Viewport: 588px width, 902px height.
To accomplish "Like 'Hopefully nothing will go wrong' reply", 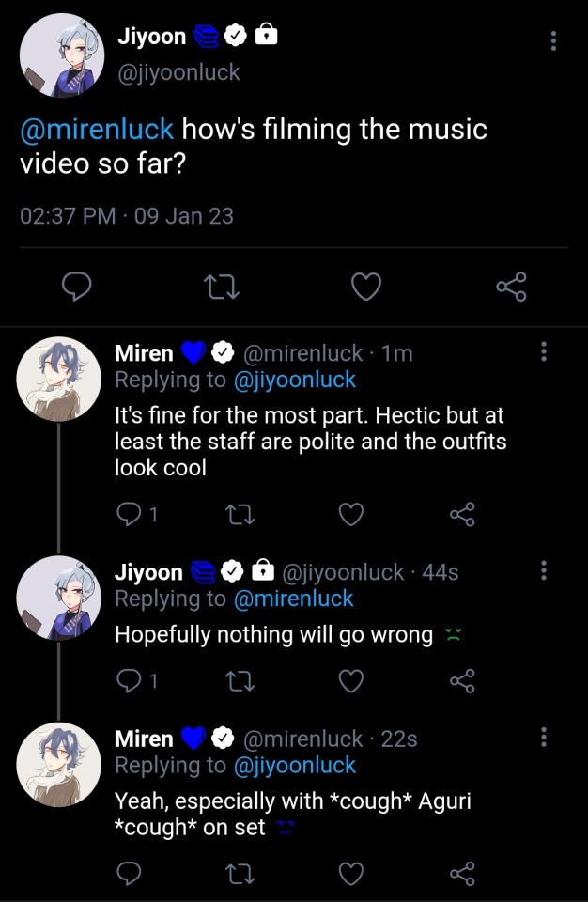I will tap(350, 680).
